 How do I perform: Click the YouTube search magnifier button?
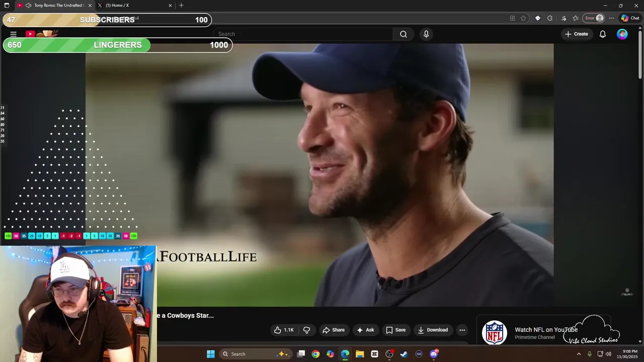point(404,34)
